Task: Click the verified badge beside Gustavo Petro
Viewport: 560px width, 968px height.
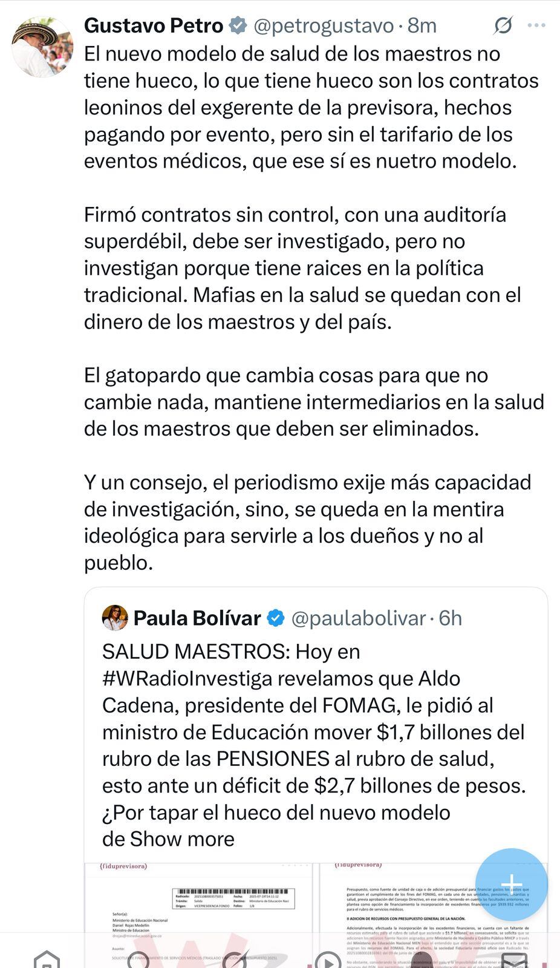Action: coord(238,25)
